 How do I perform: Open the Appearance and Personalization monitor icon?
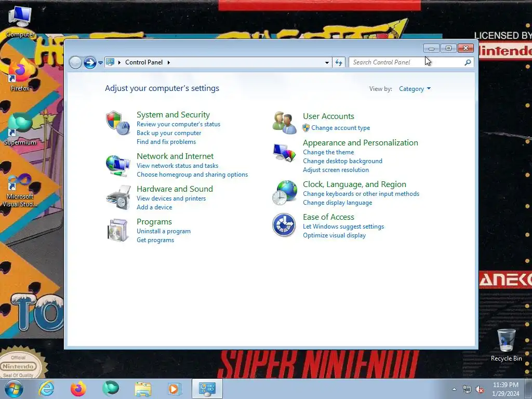tap(284, 153)
